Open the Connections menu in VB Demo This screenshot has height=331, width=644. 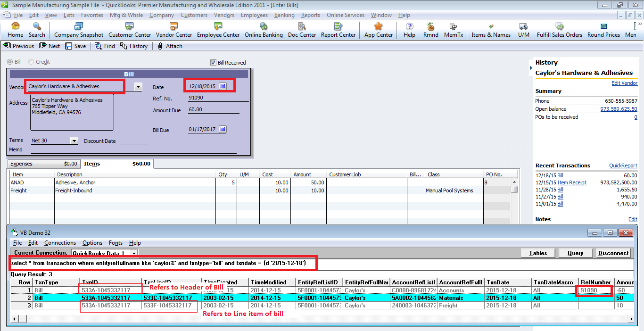pyautogui.click(x=60, y=243)
